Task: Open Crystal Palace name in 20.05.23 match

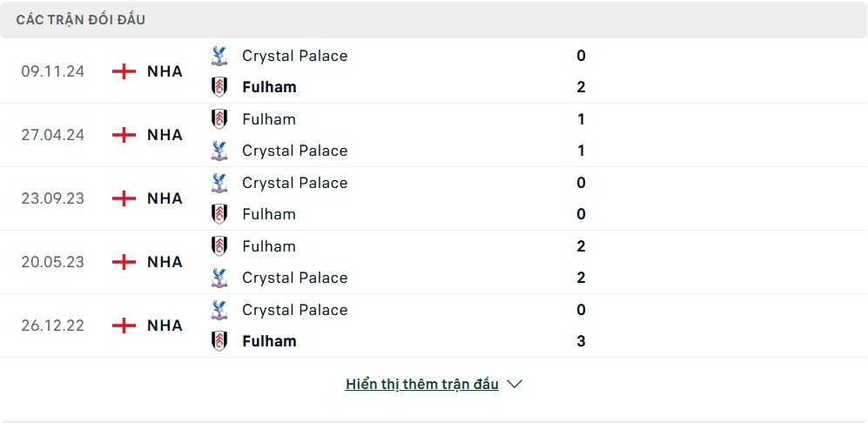Action: pos(294,278)
